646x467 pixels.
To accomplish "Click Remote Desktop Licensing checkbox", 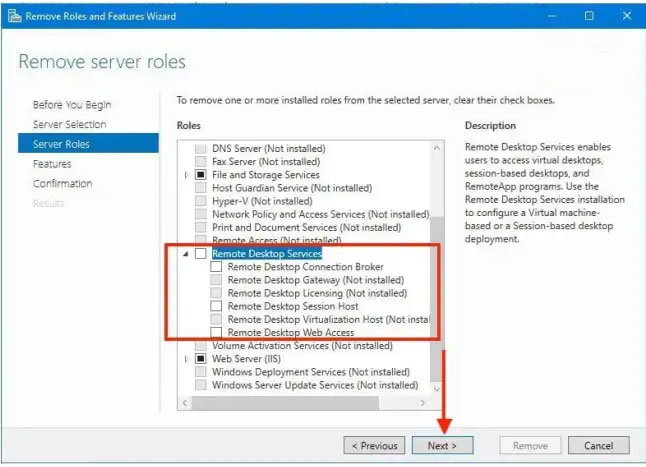I will pos(216,293).
